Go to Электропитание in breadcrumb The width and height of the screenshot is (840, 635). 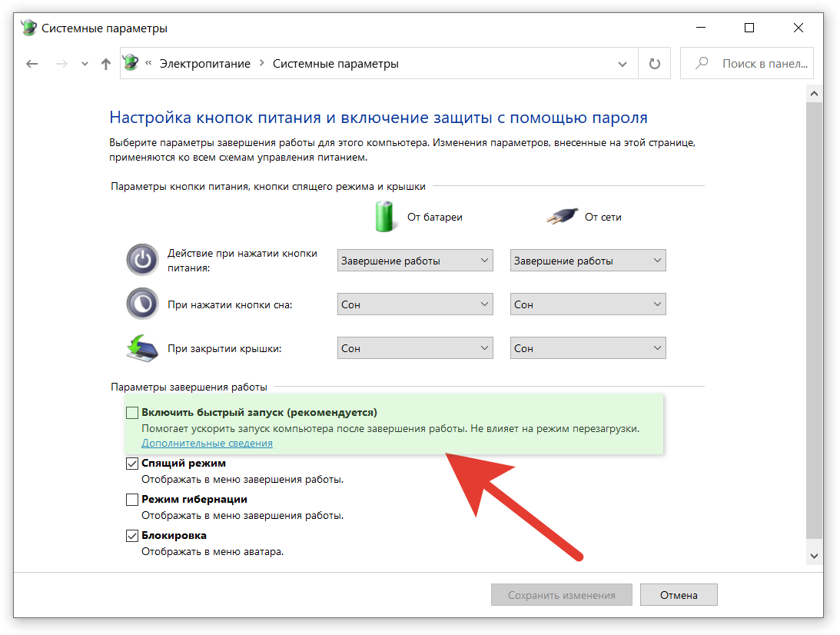coord(204,65)
